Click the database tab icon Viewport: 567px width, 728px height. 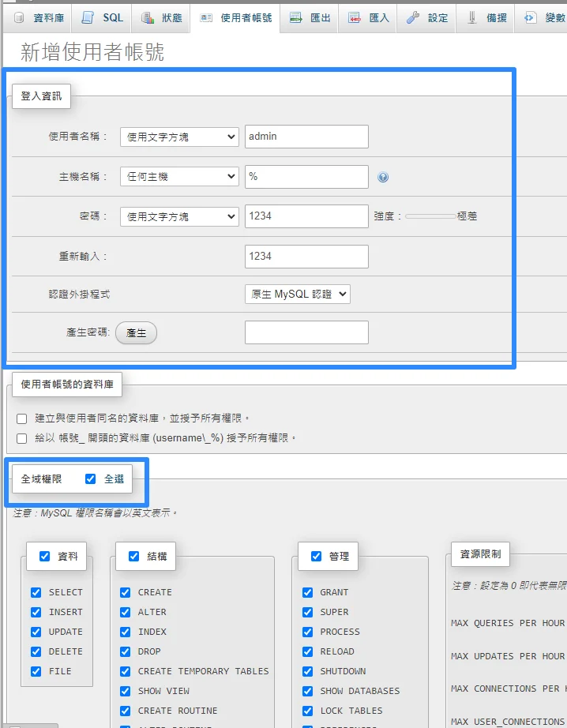click(x=19, y=18)
